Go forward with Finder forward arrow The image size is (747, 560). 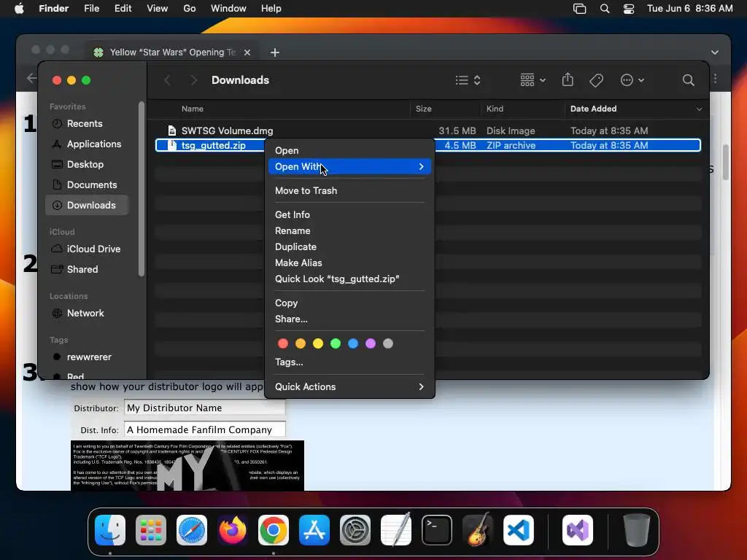[x=193, y=80]
